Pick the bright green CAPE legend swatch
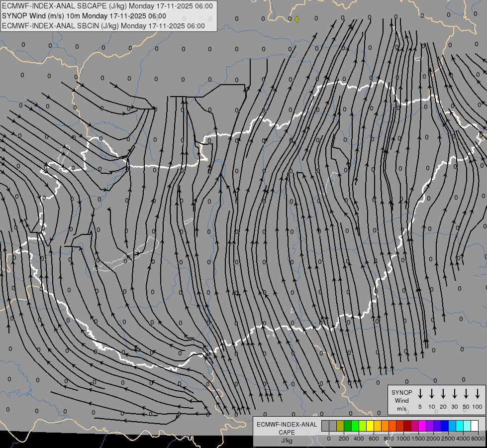 tap(355, 426)
